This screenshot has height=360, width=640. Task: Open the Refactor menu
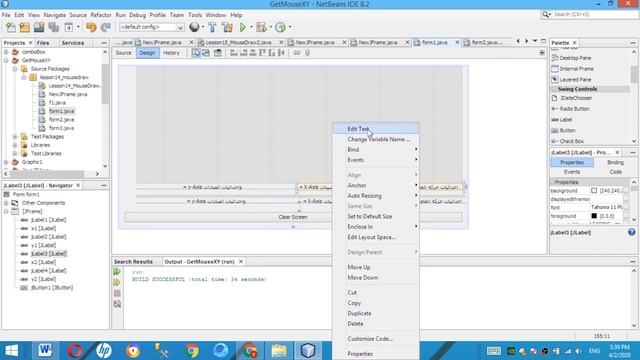(x=101, y=15)
